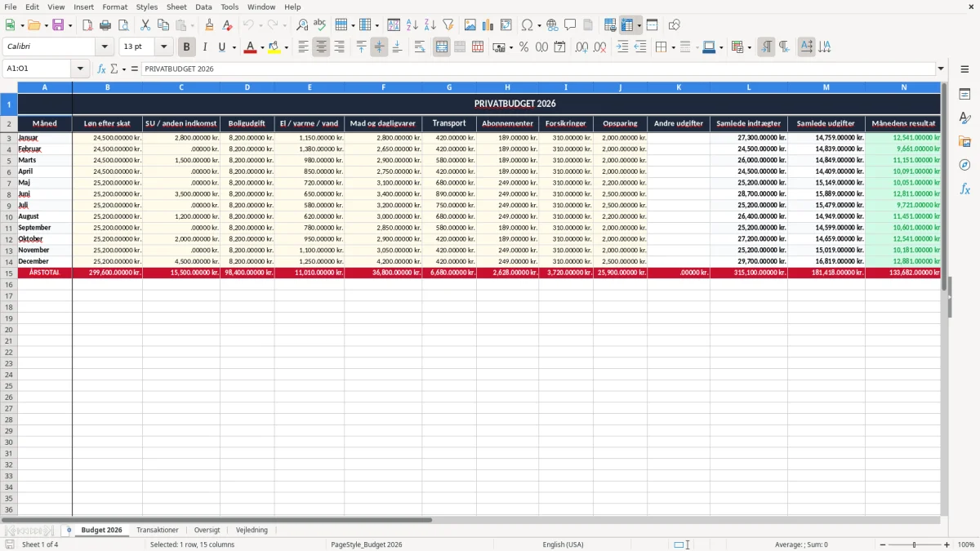Open the Sheet menu
980x551 pixels.
coord(176,7)
